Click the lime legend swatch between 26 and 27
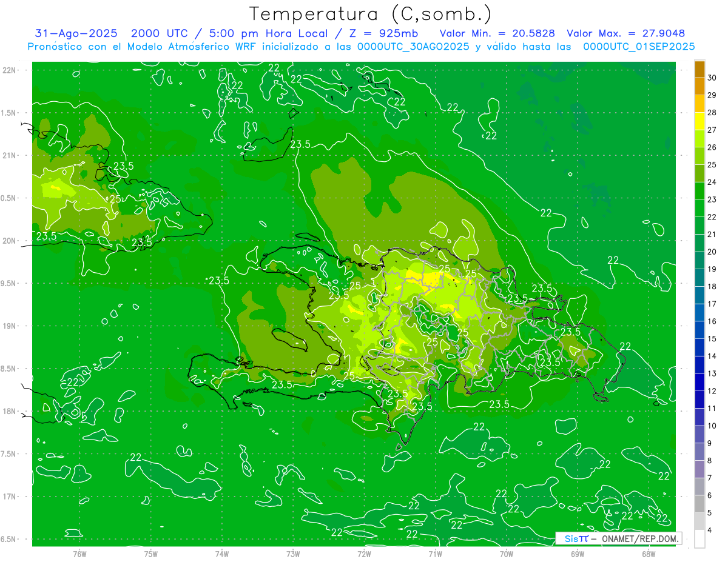 [700, 139]
